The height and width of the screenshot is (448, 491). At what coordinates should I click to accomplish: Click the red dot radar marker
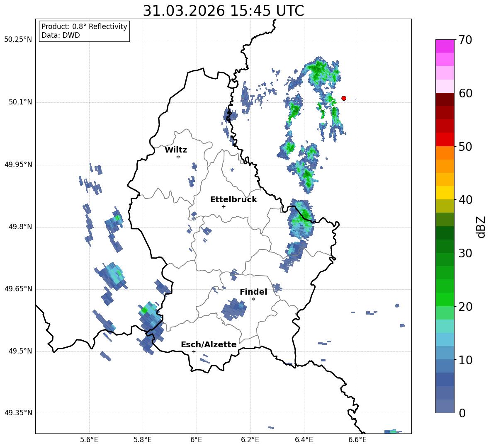344,98
